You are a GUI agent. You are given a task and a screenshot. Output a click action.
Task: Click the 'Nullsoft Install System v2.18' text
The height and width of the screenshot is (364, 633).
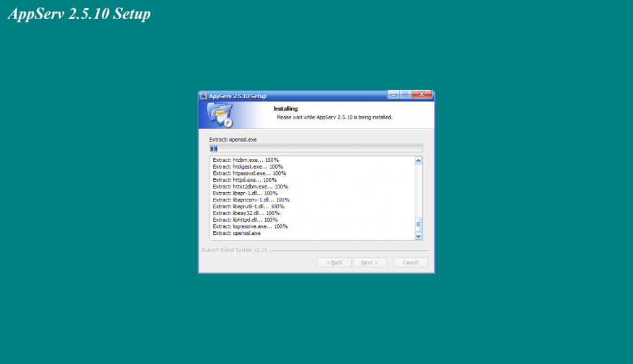234,250
